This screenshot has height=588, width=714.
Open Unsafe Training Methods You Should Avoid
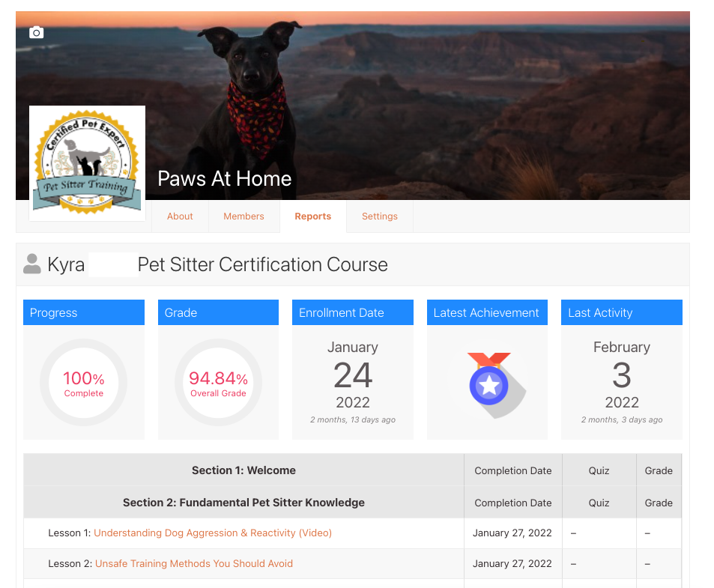pyautogui.click(x=193, y=563)
